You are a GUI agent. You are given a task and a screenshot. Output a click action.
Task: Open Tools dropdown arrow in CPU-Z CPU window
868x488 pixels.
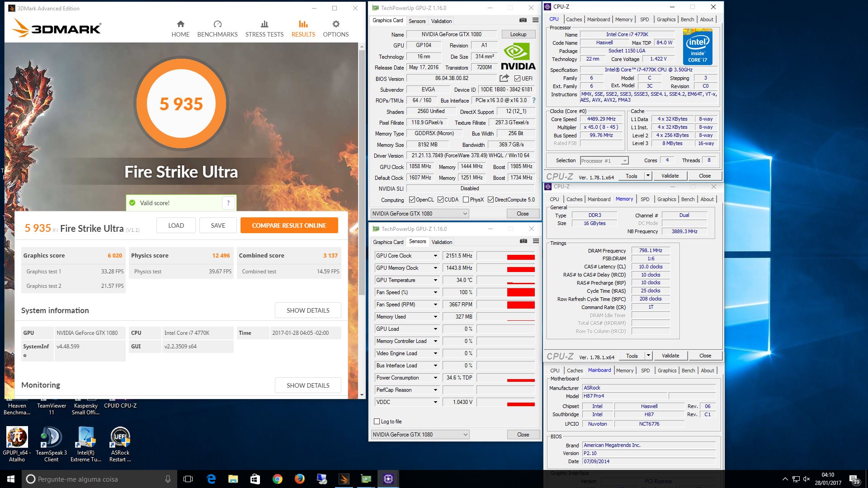[647, 176]
